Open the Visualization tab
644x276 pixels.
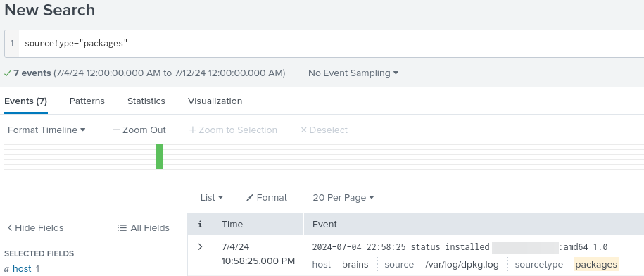pos(215,101)
